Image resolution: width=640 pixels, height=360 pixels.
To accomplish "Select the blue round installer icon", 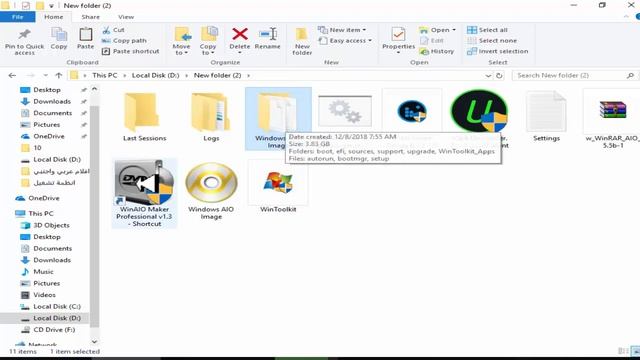I will coord(412,111).
